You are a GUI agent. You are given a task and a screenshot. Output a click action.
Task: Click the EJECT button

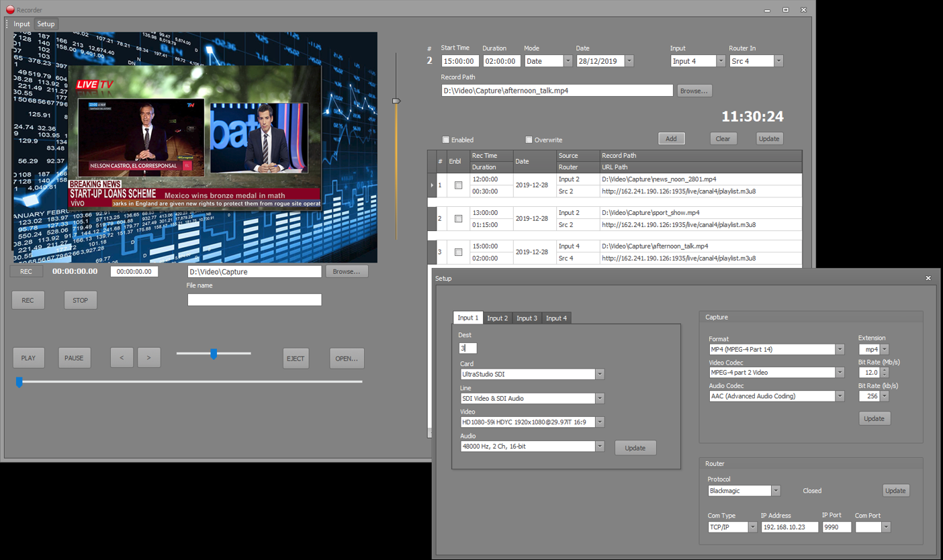coord(296,358)
